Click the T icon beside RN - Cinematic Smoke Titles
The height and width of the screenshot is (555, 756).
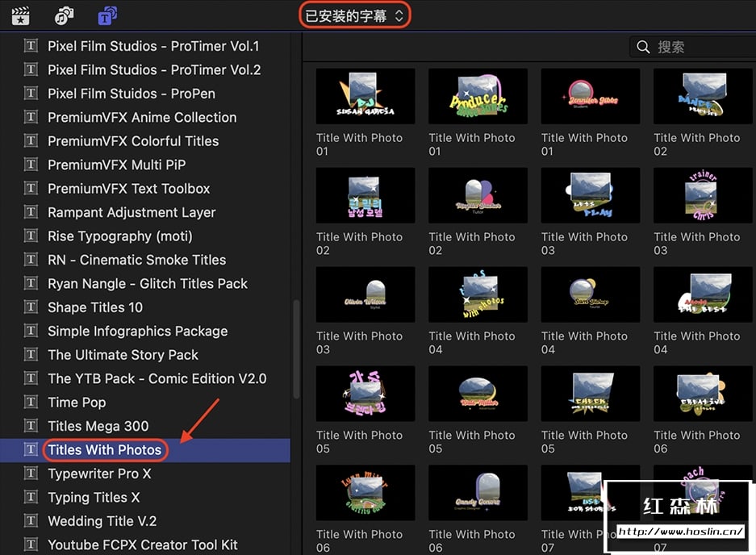click(31, 260)
